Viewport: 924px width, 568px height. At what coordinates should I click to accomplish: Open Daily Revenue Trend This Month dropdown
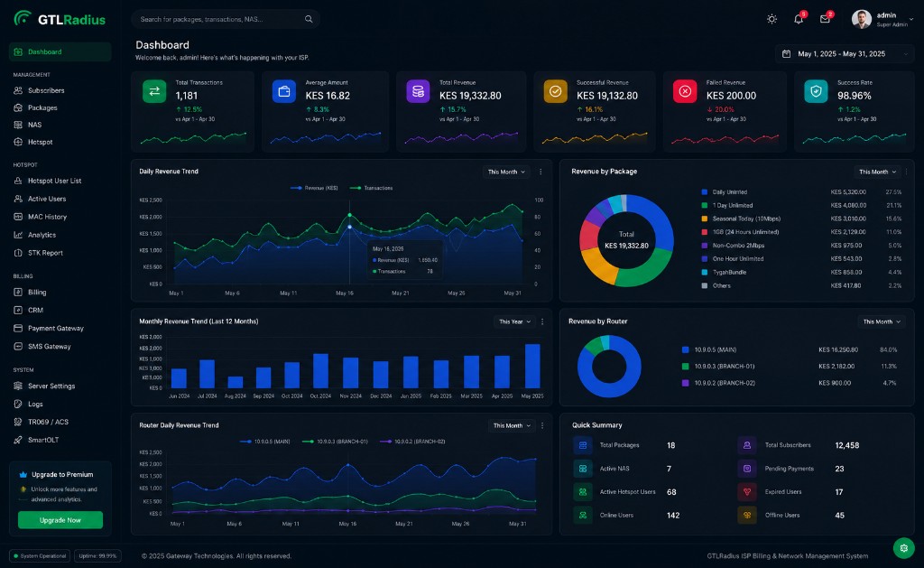[x=506, y=172]
